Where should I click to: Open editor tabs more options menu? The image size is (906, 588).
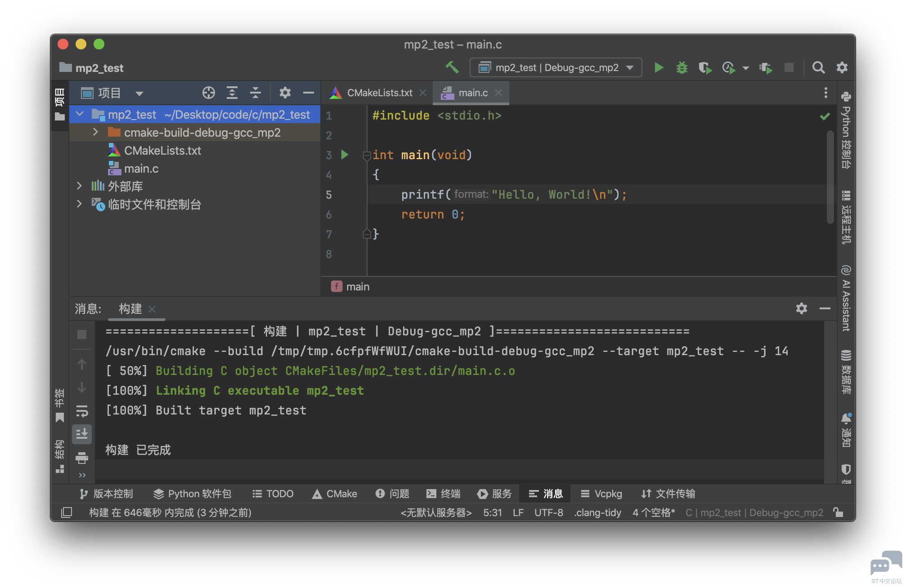(826, 93)
